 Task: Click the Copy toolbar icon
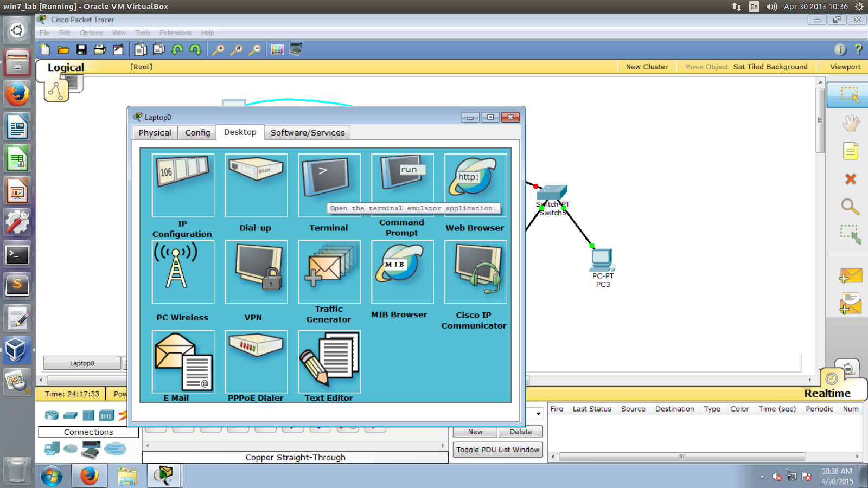point(141,50)
